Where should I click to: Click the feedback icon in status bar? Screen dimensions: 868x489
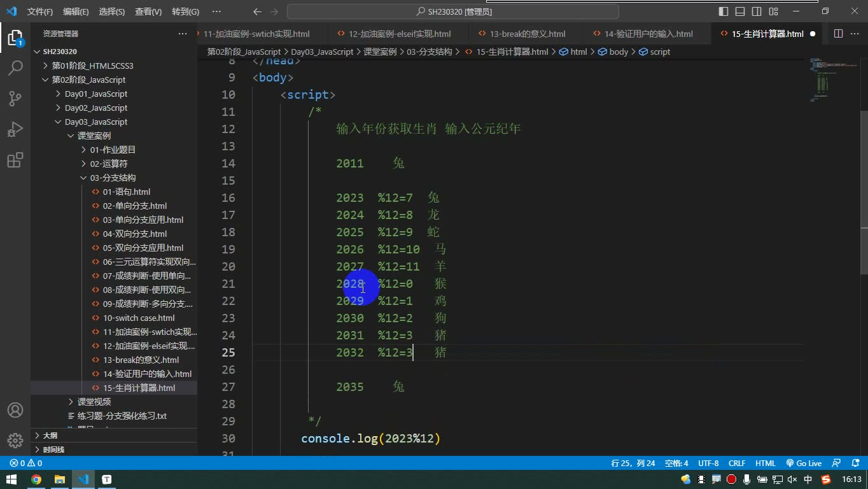pos(836,463)
